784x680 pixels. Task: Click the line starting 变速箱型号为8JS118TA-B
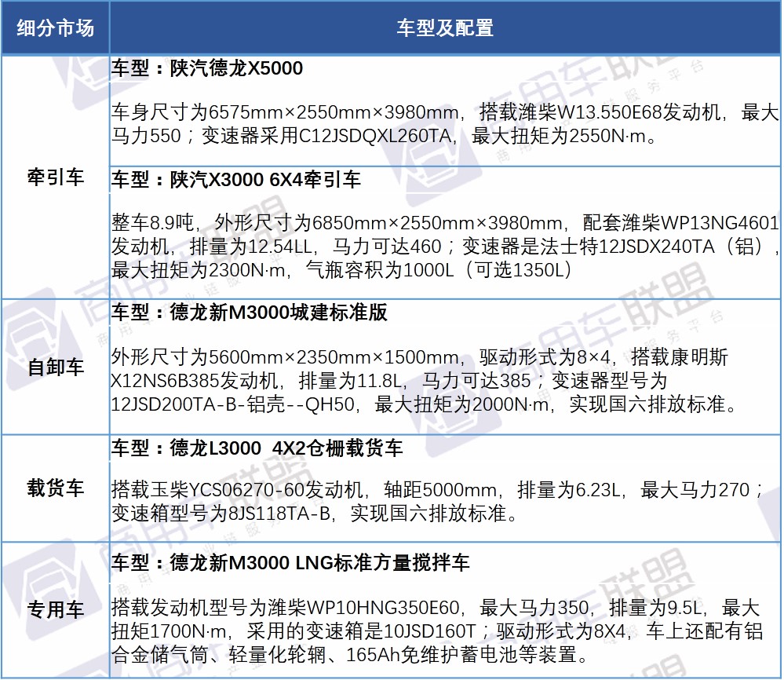click(x=315, y=514)
